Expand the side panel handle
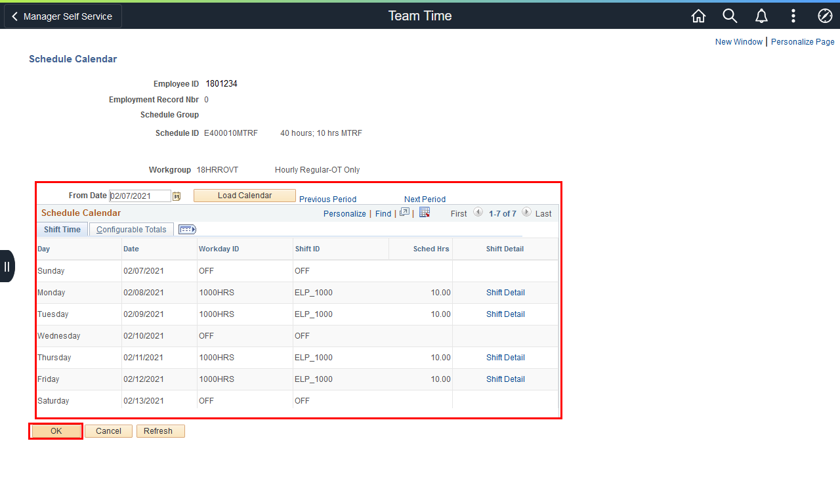 7,266
